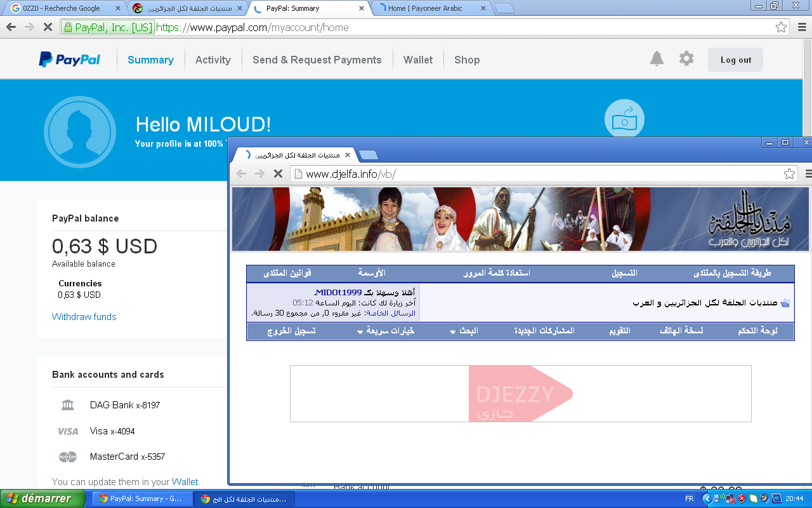Image resolution: width=812 pixels, height=508 pixels.
Task: Open PayPal settings gear
Action: (x=686, y=59)
